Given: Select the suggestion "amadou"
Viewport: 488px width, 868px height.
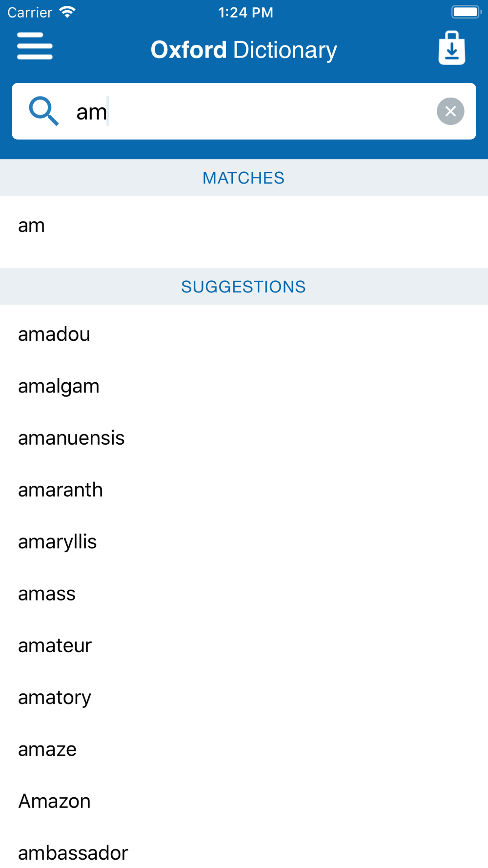Looking at the screenshot, I should tap(54, 334).
